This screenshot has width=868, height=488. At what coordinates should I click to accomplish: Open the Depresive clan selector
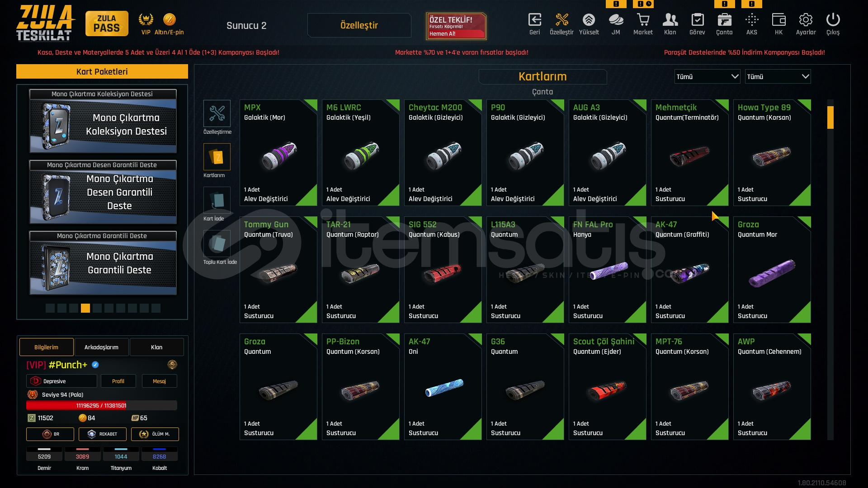(x=61, y=381)
